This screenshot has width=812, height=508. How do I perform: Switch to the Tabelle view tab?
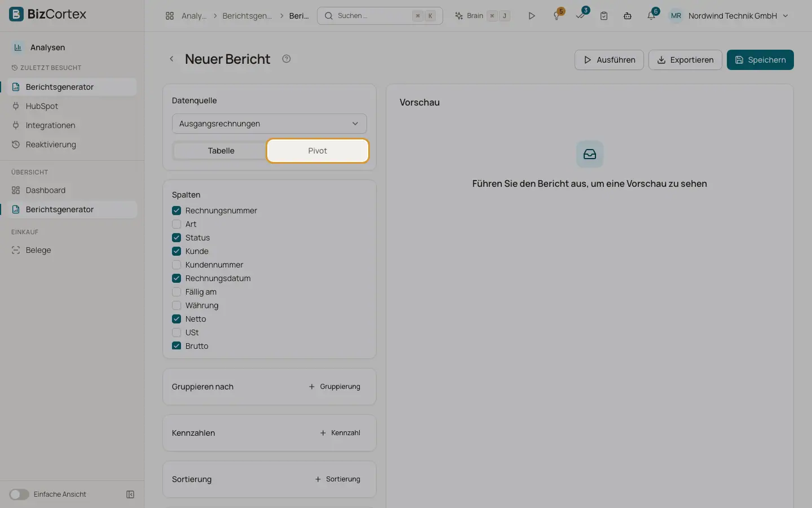(x=221, y=151)
